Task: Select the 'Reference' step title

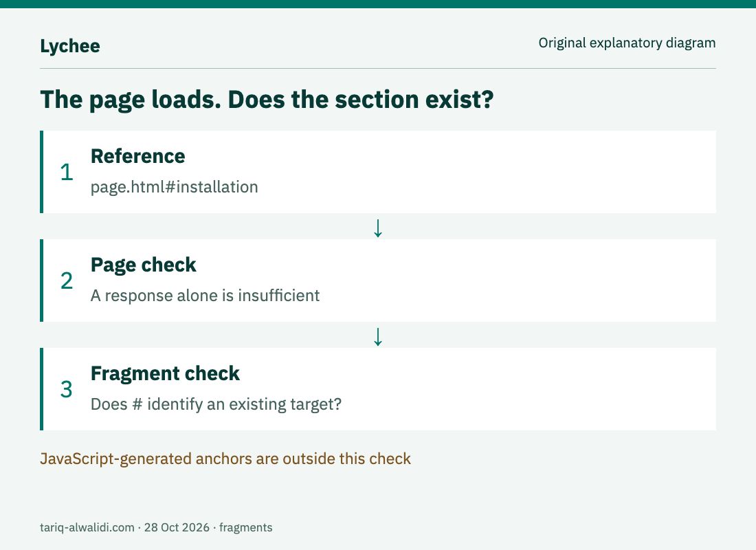Action: (x=138, y=156)
